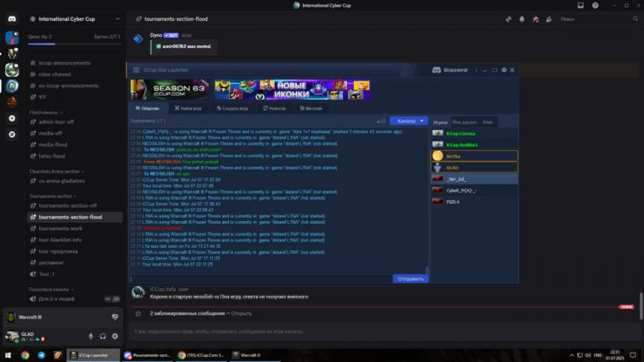Viewport: 644px width, 362px height.
Task: Switch to the Найти игру tab
Action: coord(188,108)
